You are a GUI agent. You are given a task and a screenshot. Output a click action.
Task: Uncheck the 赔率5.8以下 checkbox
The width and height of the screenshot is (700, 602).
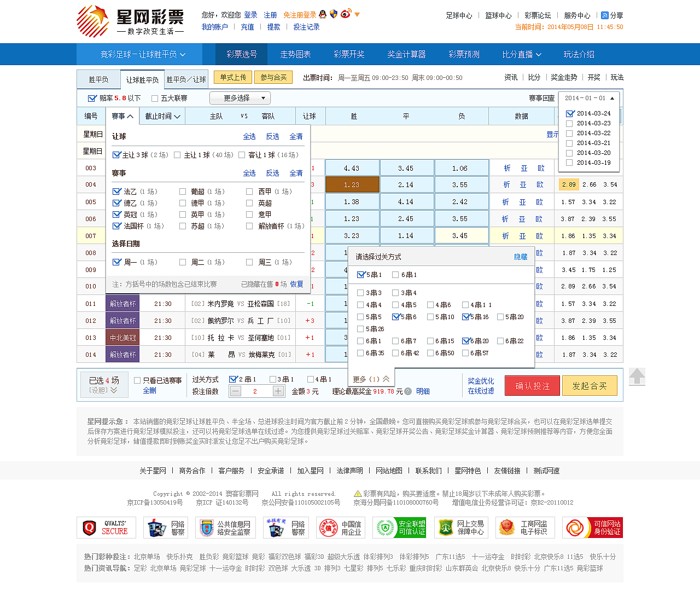click(92, 98)
